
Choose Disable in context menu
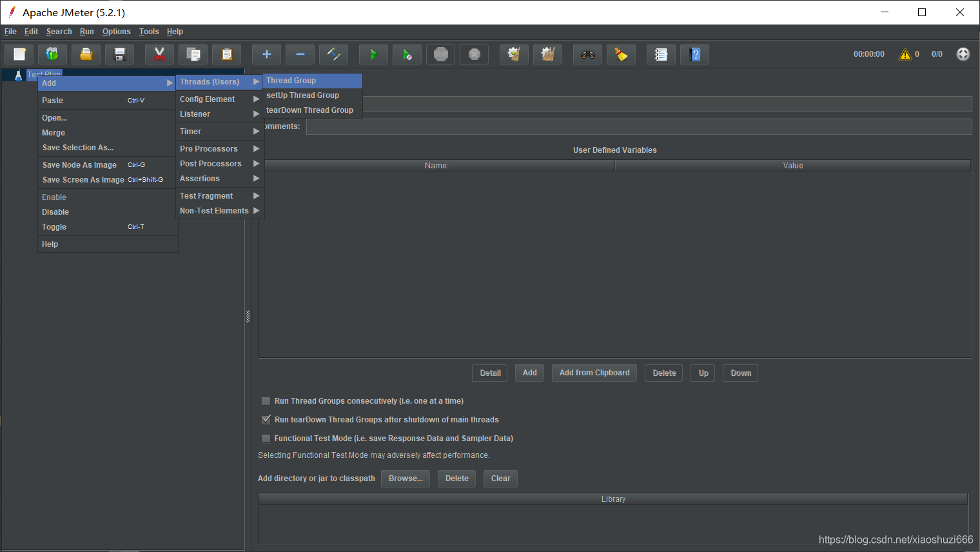tap(107, 212)
